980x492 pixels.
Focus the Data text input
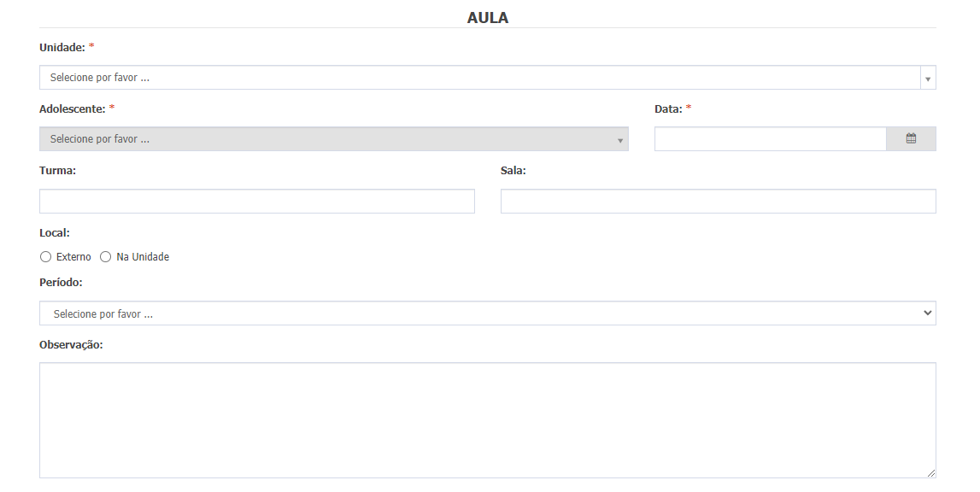770,138
